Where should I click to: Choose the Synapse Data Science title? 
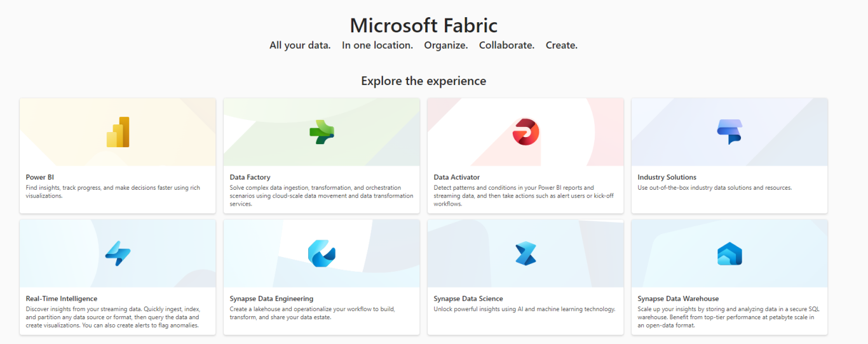click(468, 298)
